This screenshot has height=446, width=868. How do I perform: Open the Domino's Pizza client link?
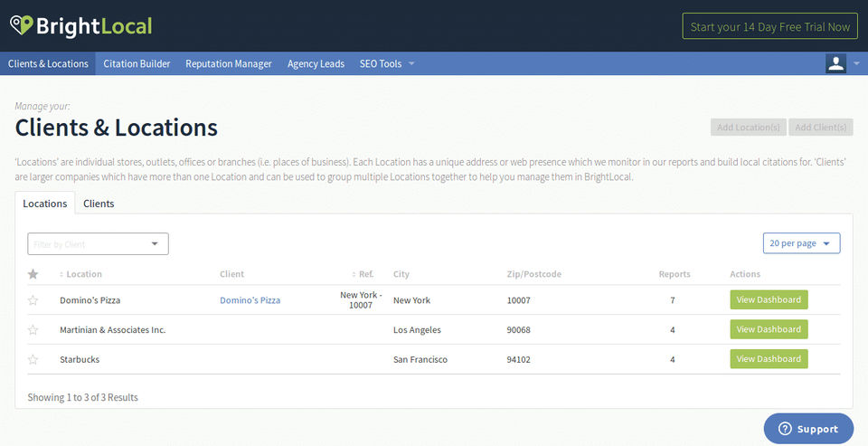tap(250, 300)
